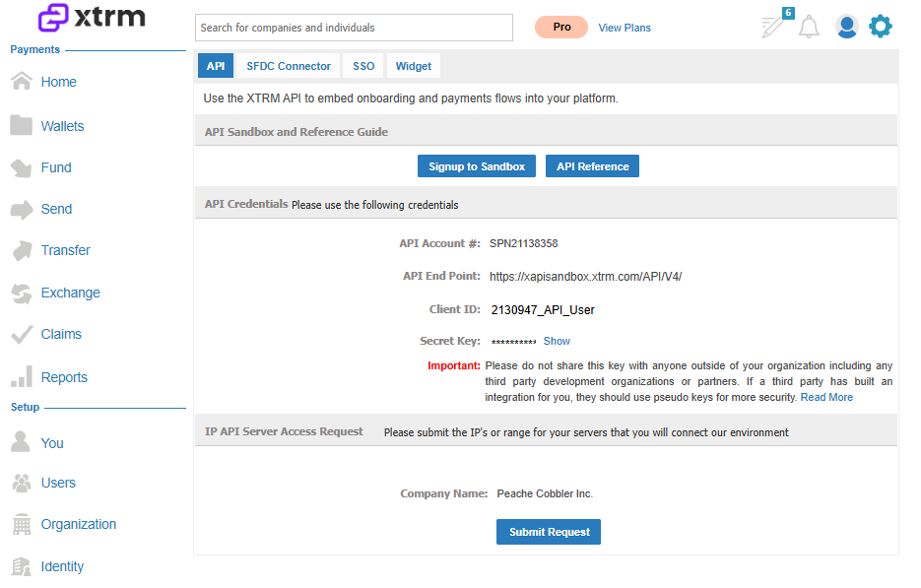
Task: Switch to the SFDC Connector tab
Action: coord(289,66)
